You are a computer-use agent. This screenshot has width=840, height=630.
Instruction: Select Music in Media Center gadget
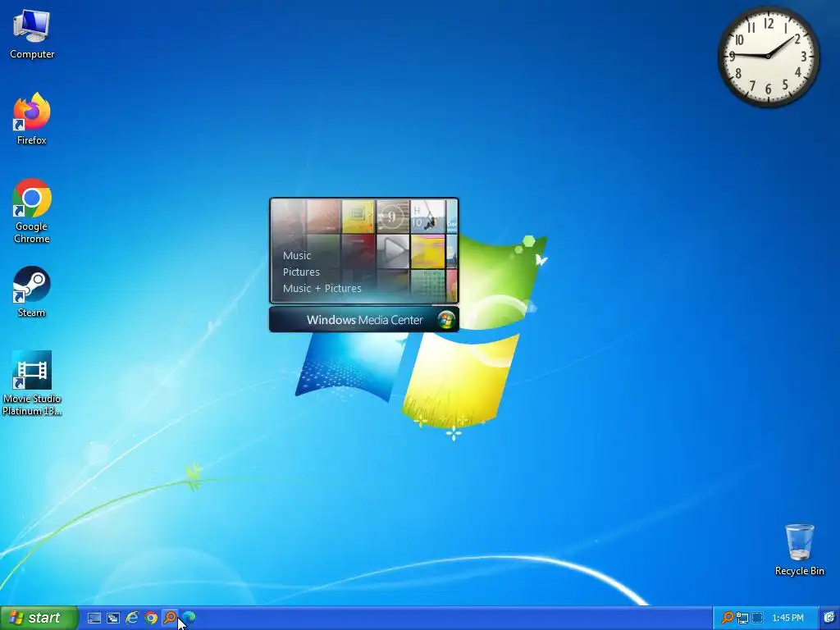297,256
